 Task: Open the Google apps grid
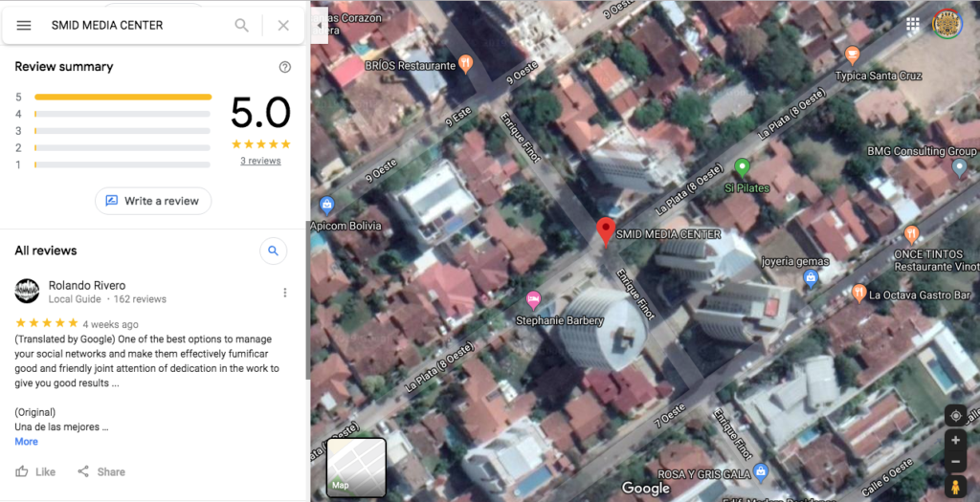[912, 24]
